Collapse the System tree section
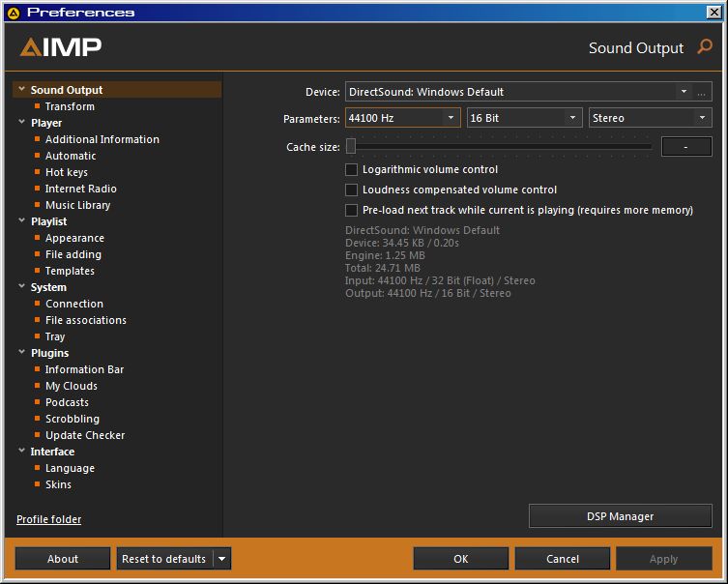The width and height of the screenshot is (728, 584). [21, 286]
